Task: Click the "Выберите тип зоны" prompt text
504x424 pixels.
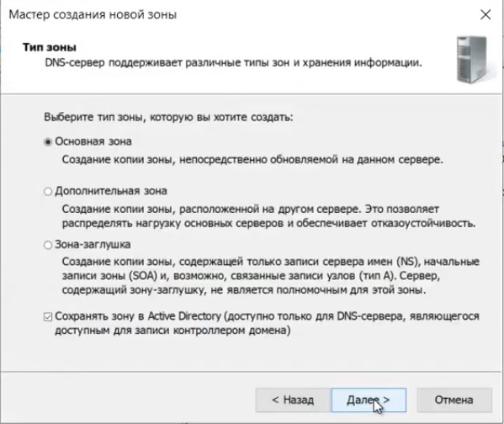Action: pyautogui.click(x=168, y=117)
